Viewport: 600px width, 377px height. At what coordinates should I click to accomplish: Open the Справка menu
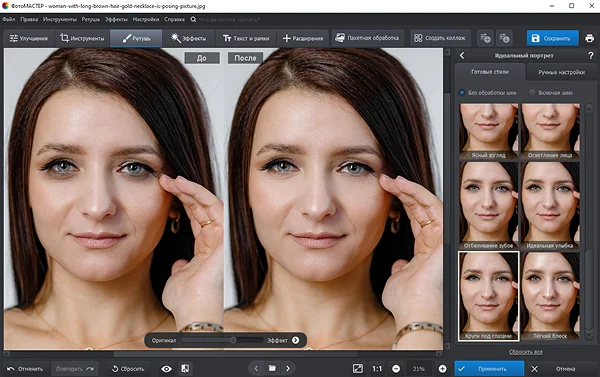pyautogui.click(x=174, y=19)
